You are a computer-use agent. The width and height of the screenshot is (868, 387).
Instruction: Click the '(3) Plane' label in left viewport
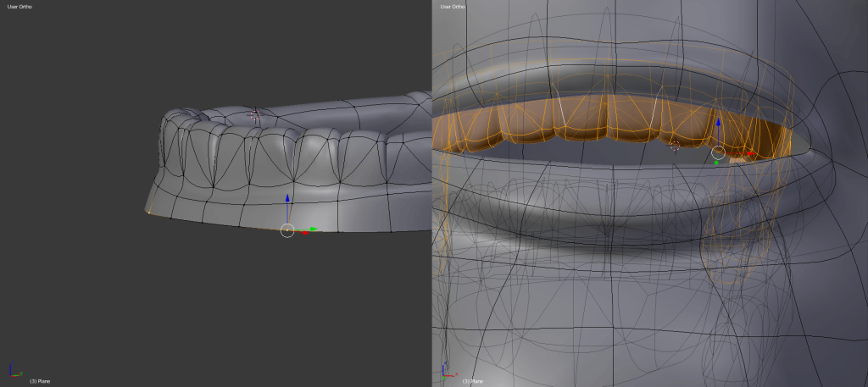(40, 381)
